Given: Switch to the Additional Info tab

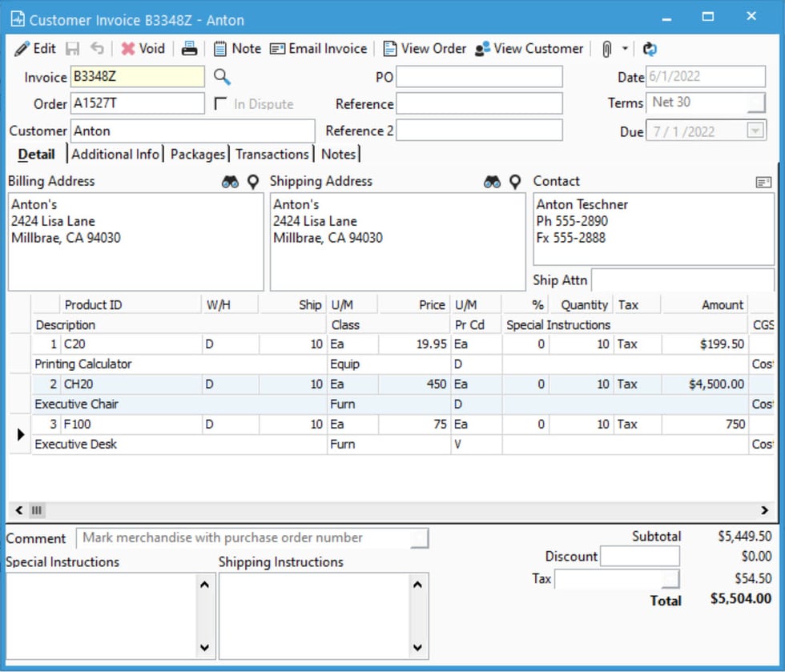Looking at the screenshot, I should click(x=115, y=155).
